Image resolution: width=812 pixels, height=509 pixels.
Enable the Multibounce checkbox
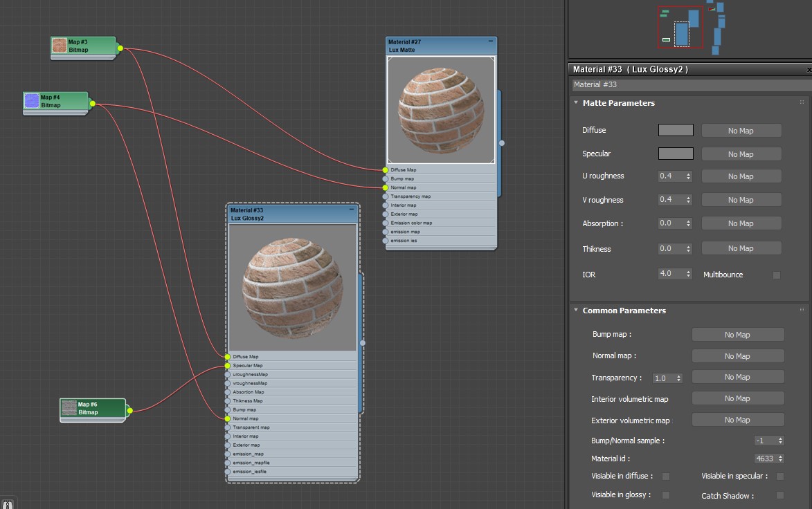pos(776,275)
